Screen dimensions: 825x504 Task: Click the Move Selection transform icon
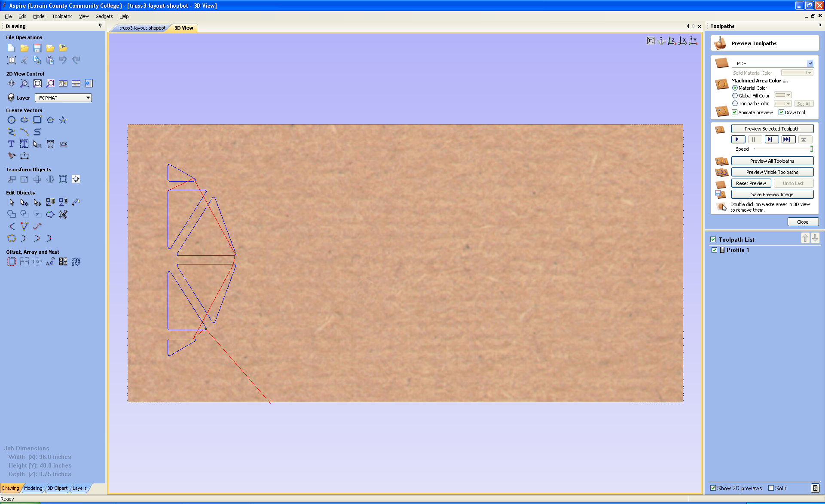point(12,179)
